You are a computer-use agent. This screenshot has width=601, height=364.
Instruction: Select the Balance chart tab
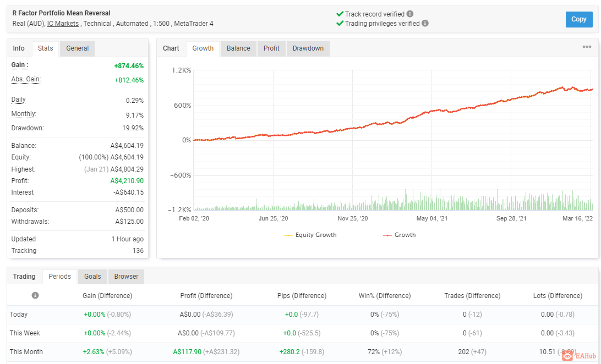point(238,48)
